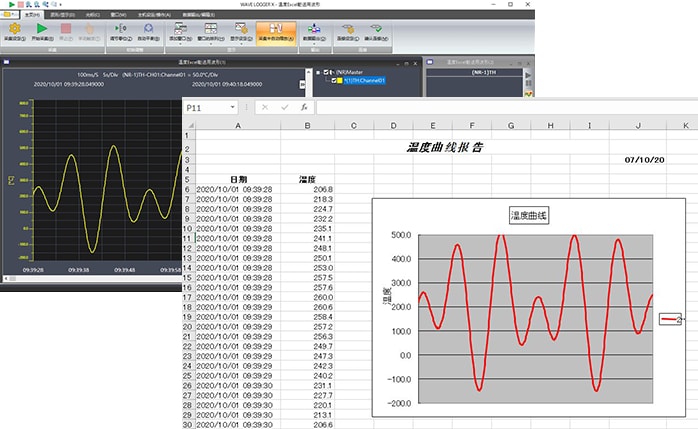Click the 温度曲线 chart title
698x429 pixels.
(x=529, y=214)
